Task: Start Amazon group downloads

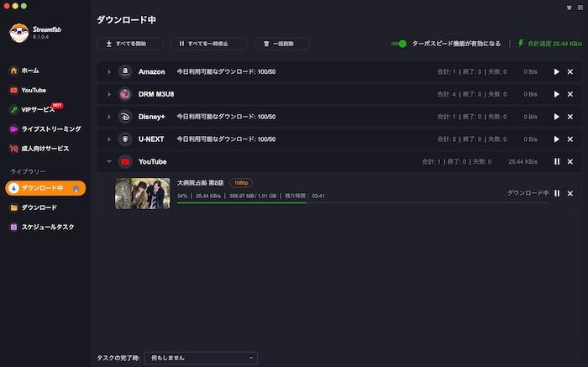Action: 556,71
